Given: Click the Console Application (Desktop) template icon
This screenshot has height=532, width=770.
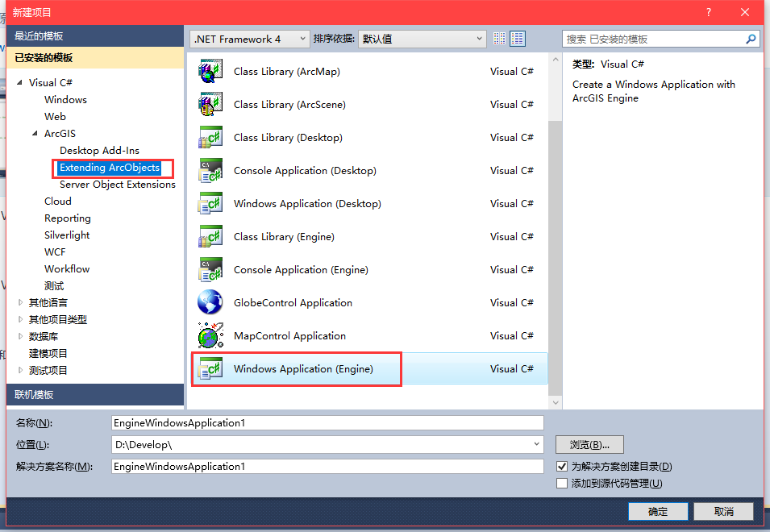Looking at the screenshot, I should (210, 170).
